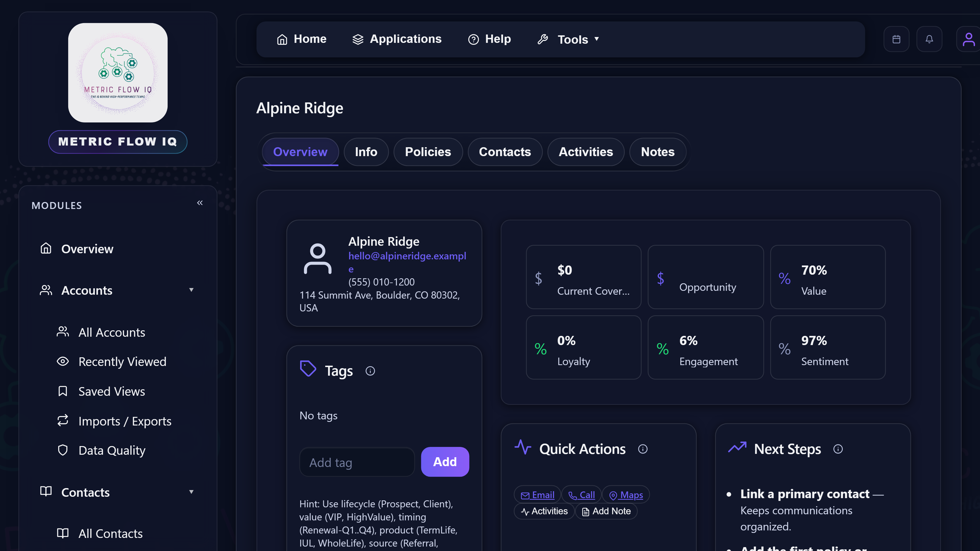The image size is (980, 551).
Task: Collapse the Modules sidebar with double chevron
Action: click(200, 203)
